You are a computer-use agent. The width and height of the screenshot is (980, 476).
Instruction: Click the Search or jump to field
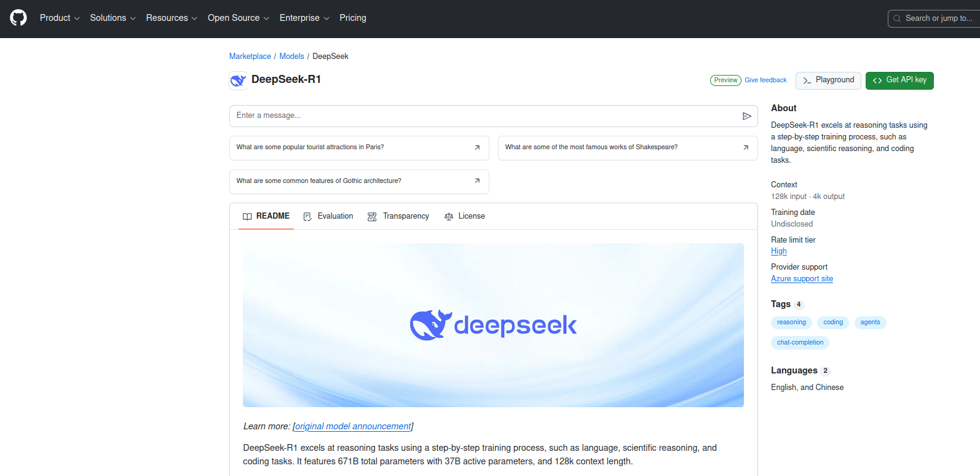[934, 18]
